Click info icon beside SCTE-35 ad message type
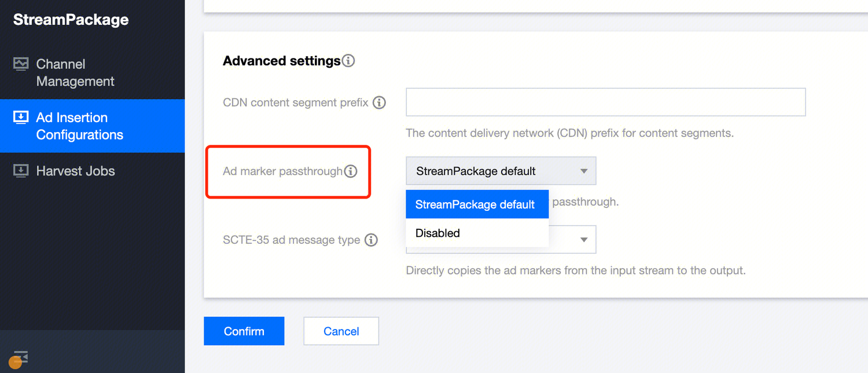Image resolution: width=868 pixels, height=373 pixels. tap(371, 240)
